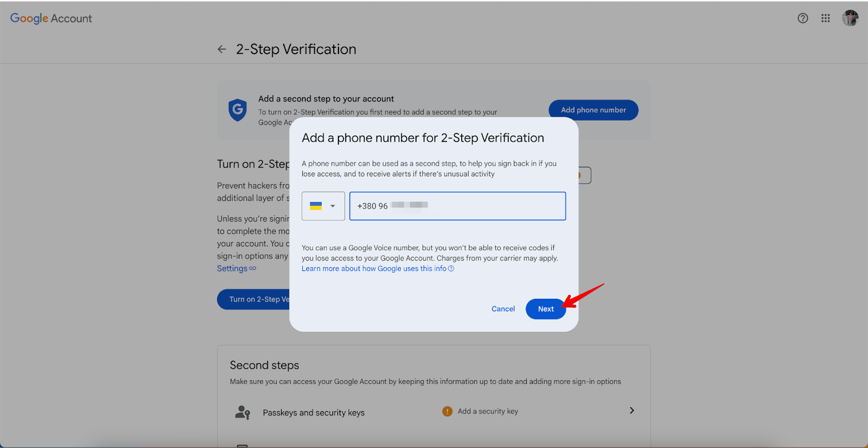Click the Add phone number button

[593, 110]
